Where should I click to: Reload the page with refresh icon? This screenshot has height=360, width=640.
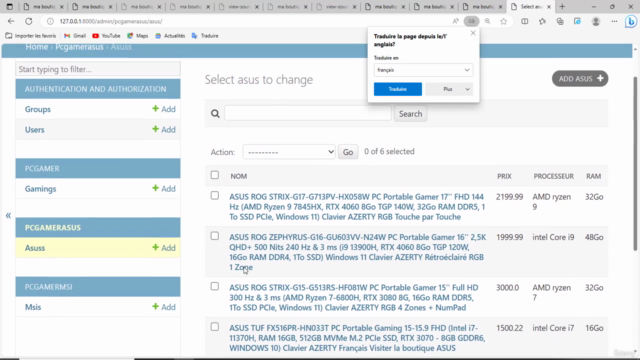(x=29, y=21)
